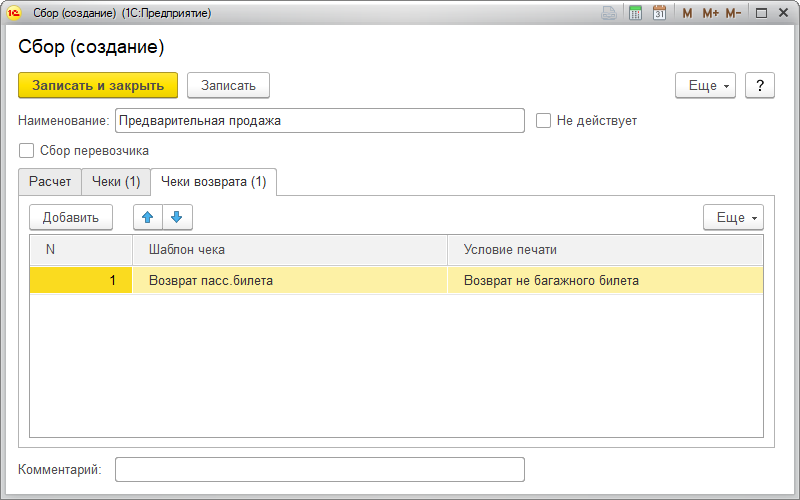
Task: Switch to the "Расчет" tab
Action: tap(50, 182)
